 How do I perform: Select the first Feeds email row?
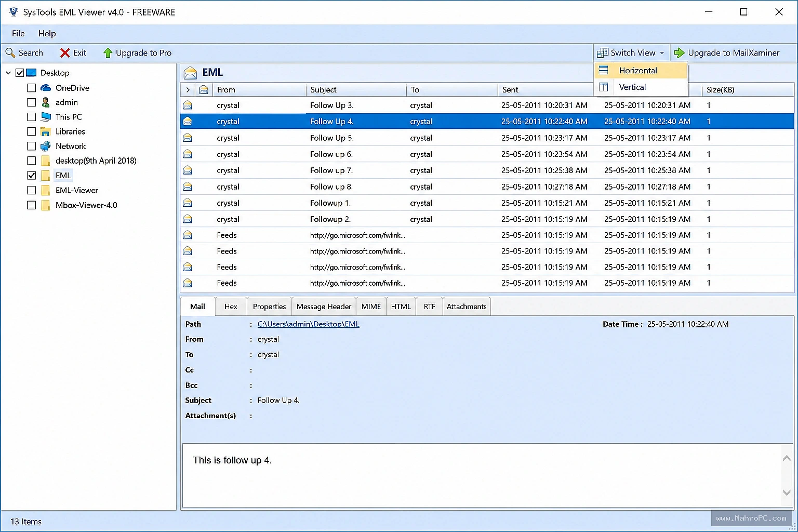click(x=487, y=235)
